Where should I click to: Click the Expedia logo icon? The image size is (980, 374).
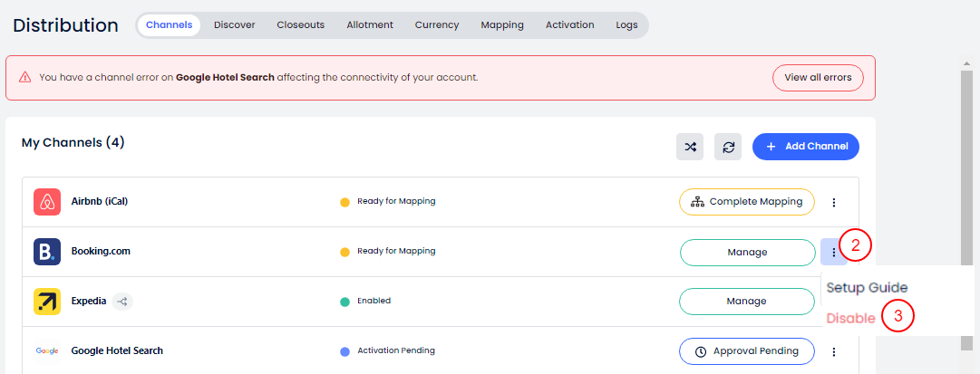(47, 302)
